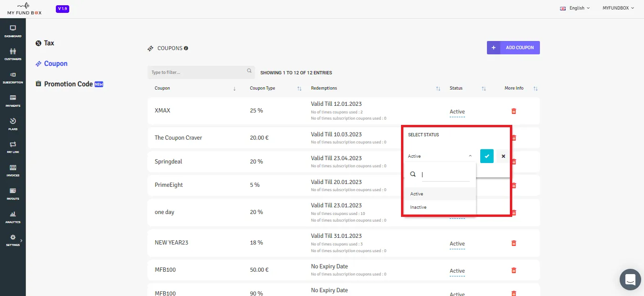Switch to the Tax section
644x296 pixels.
click(x=45, y=43)
